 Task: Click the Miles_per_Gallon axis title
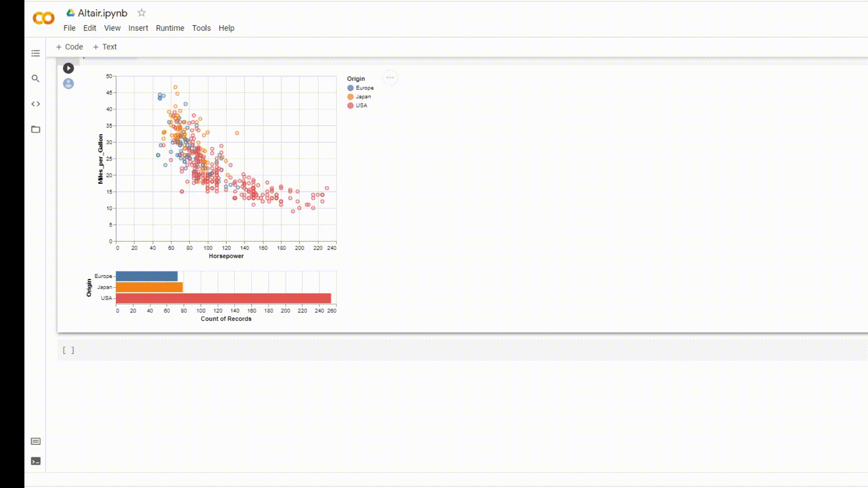pyautogui.click(x=100, y=159)
